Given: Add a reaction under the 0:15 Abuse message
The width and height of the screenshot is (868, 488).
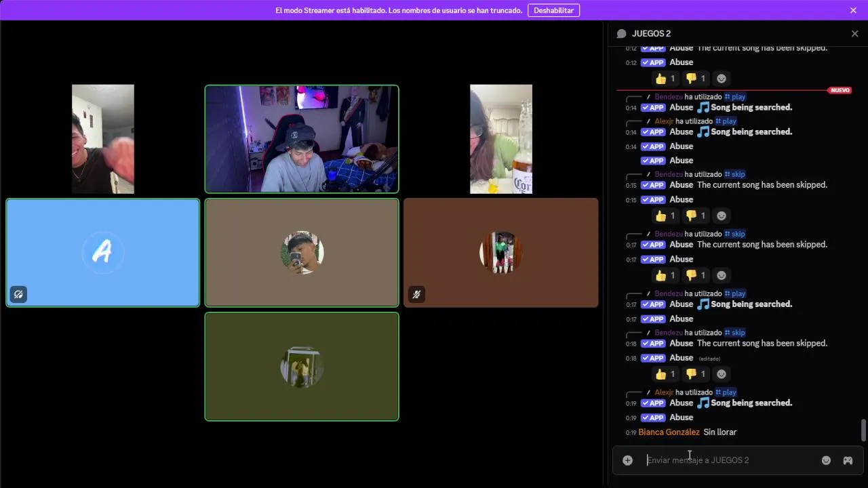Looking at the screenshot, I should pos(722,216).
